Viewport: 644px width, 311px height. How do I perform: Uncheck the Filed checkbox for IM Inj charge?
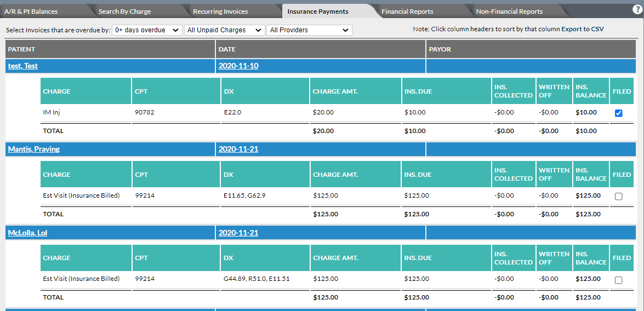(619, 113)
